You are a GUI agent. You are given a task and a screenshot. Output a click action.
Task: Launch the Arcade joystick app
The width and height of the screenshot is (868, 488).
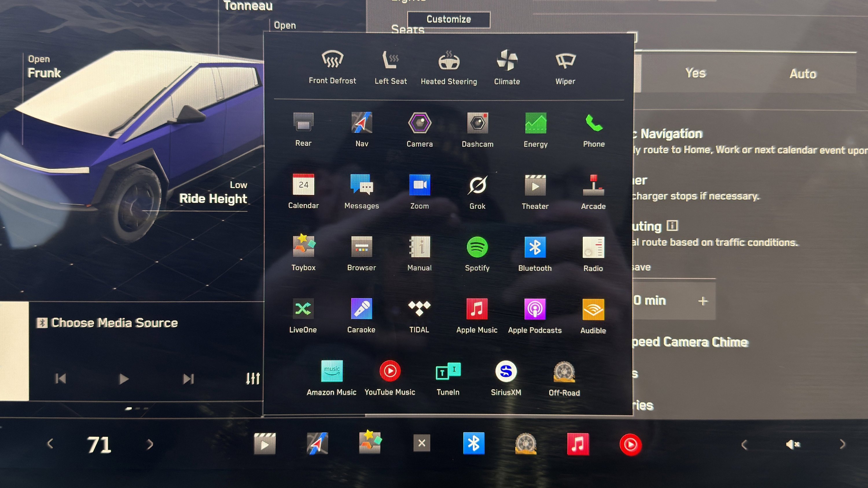point(593,186)
